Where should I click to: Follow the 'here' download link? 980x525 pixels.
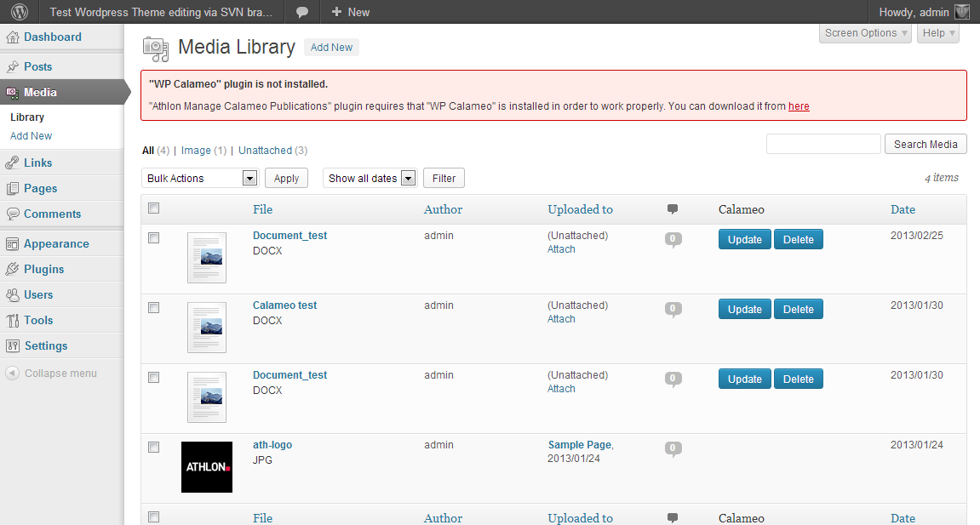[x=799, y=106]
